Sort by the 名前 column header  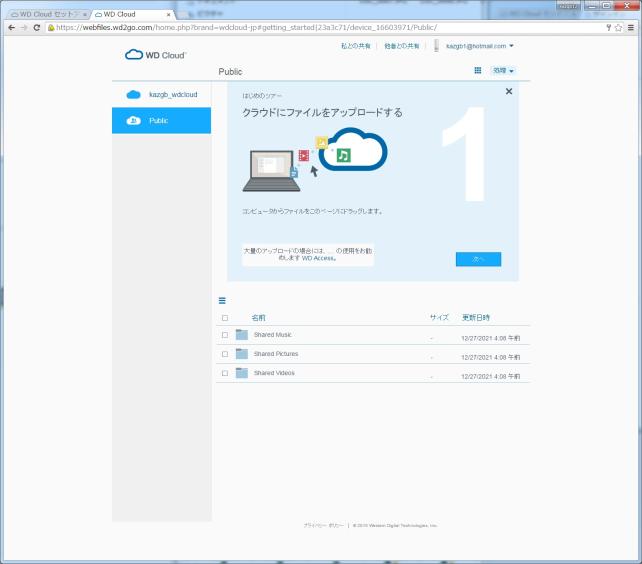tap(258, 317)
